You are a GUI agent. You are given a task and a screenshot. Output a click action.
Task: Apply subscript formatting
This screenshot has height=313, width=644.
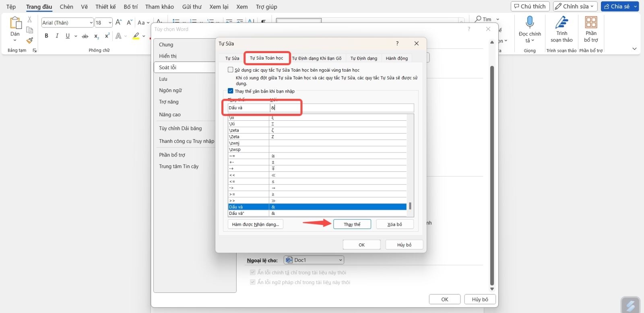click(96, 36)
